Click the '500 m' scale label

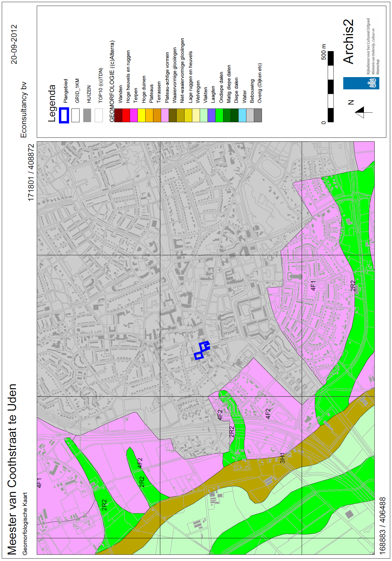tap(324, 52)
